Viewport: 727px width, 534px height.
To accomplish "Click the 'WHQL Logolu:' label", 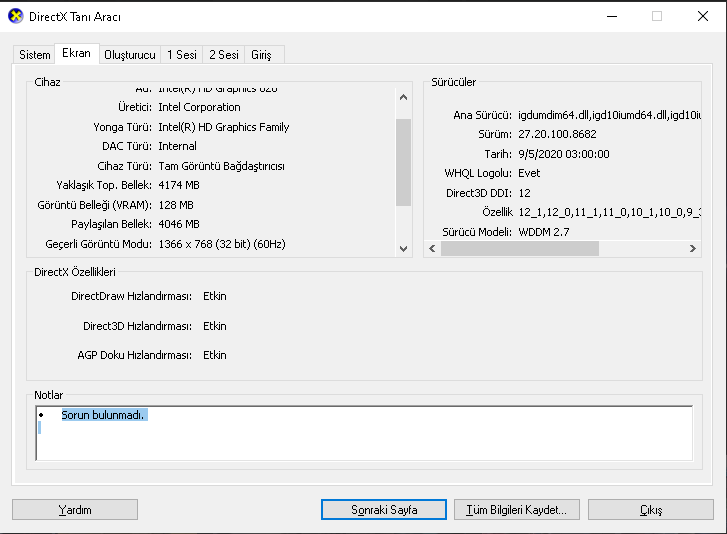I will point(478,173).
